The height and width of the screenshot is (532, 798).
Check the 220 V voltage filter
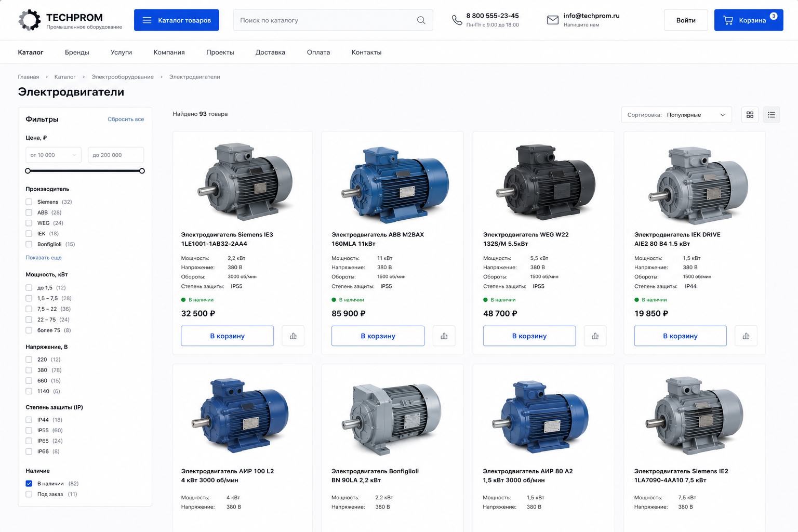click(29, 360)
